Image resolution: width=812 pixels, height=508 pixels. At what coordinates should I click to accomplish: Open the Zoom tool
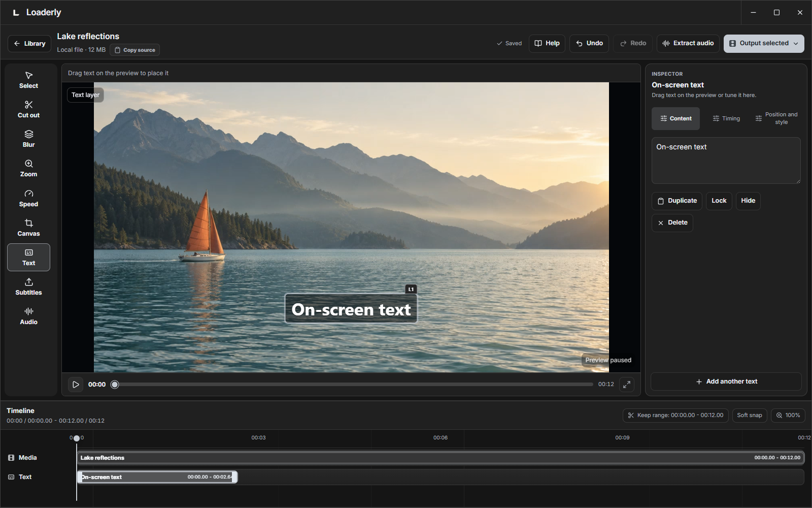pyautogui.click(x=28, y=169)
